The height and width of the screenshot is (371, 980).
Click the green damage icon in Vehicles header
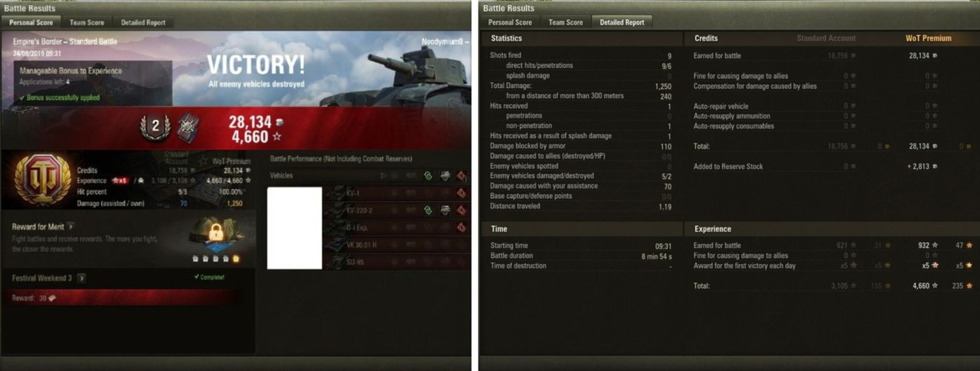(428, 175)
